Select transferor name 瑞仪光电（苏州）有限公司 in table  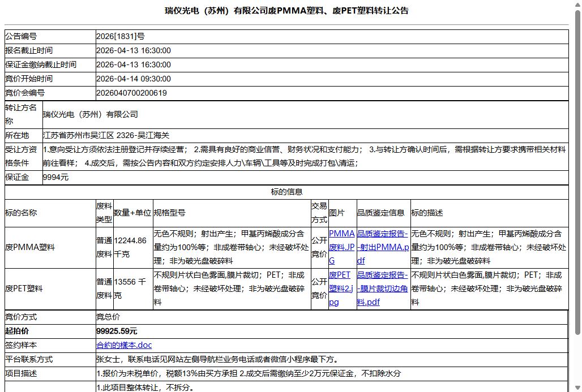(91, 115)
